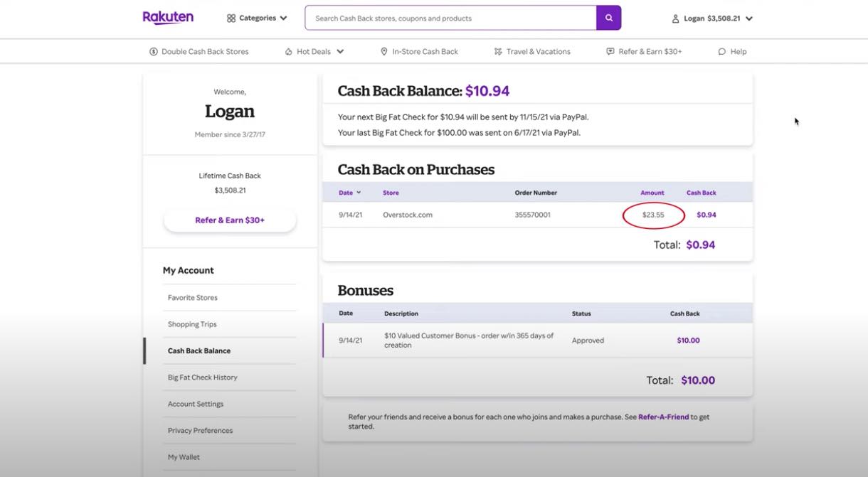Open the Logan account dropdown chevron
The image size is (868, 477).
point(748,18)
